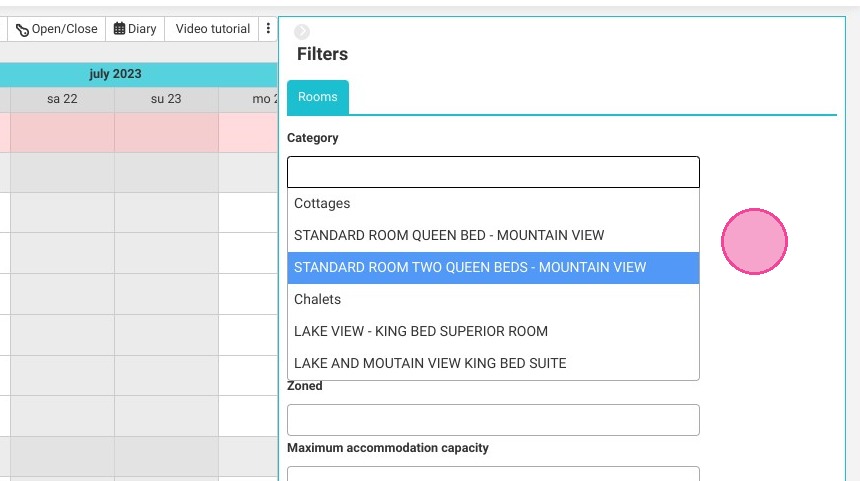Screen dimensions: 860x481
Task: Choose STANDARD ROOM TWO QUEEN BEDS - MOUNTAIN VIEW
Action: click(493, 268)
